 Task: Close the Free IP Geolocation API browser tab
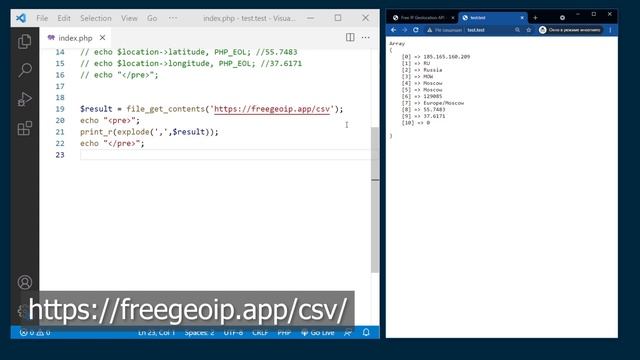tap(452, 18)
